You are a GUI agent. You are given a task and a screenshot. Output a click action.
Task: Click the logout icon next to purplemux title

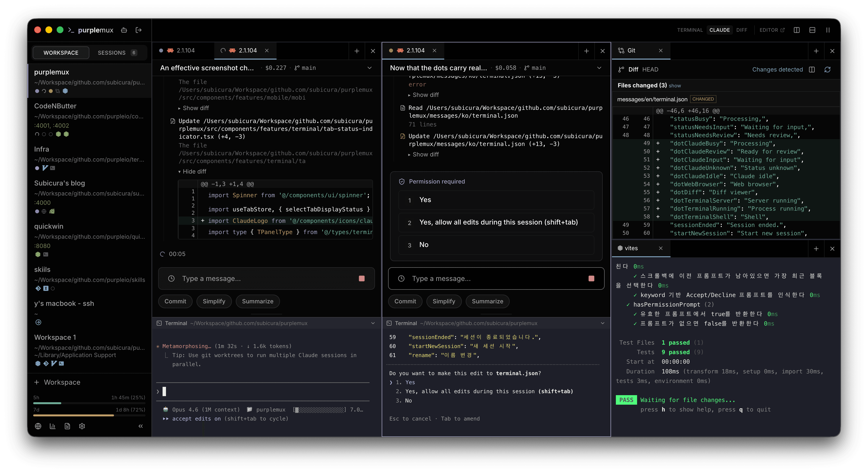tap(138, 30)
